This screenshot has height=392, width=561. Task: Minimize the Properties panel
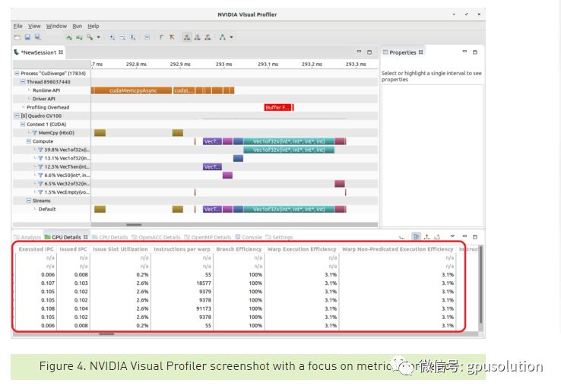point(464,52)
